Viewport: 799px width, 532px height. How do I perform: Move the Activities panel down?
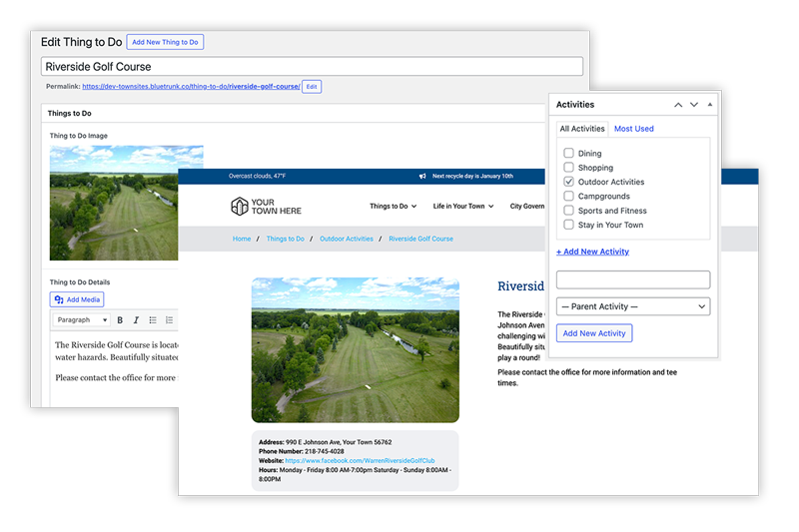click(694, 105)
